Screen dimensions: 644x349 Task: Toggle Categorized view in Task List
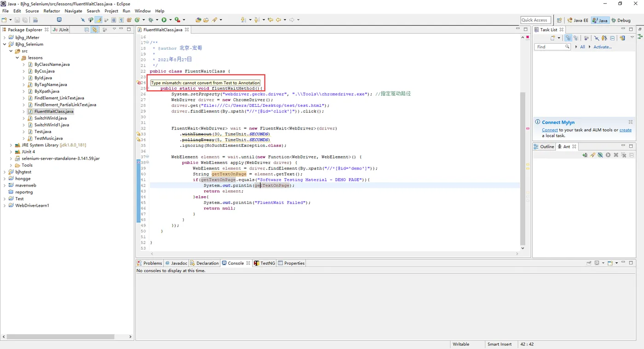pyautogui.click(x=569, y=38)
